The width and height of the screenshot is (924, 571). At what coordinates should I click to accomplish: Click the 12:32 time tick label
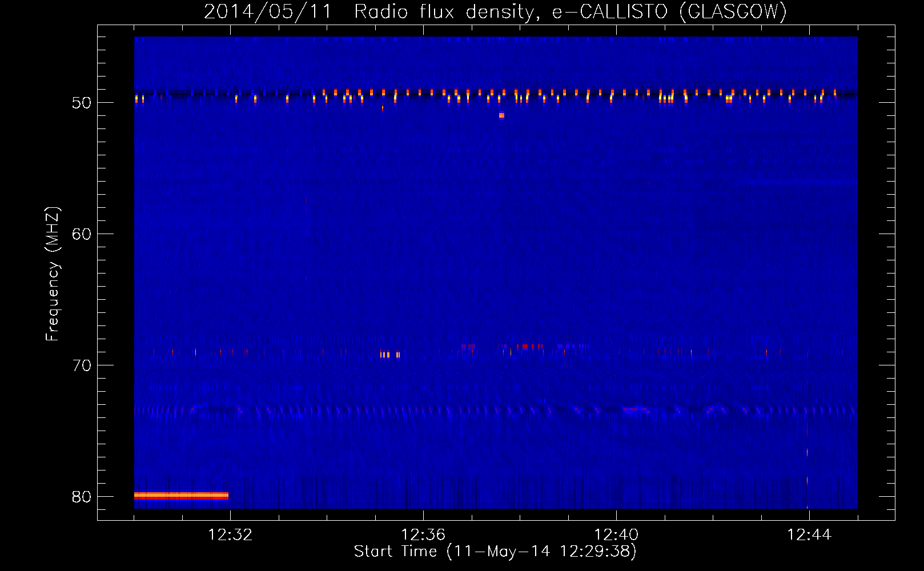(230, 535)
